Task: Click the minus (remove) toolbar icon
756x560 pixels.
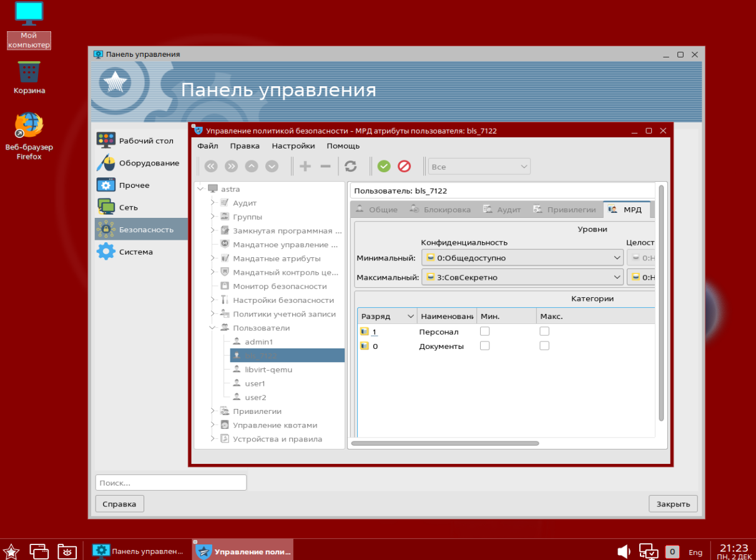Action: point(325,166)
